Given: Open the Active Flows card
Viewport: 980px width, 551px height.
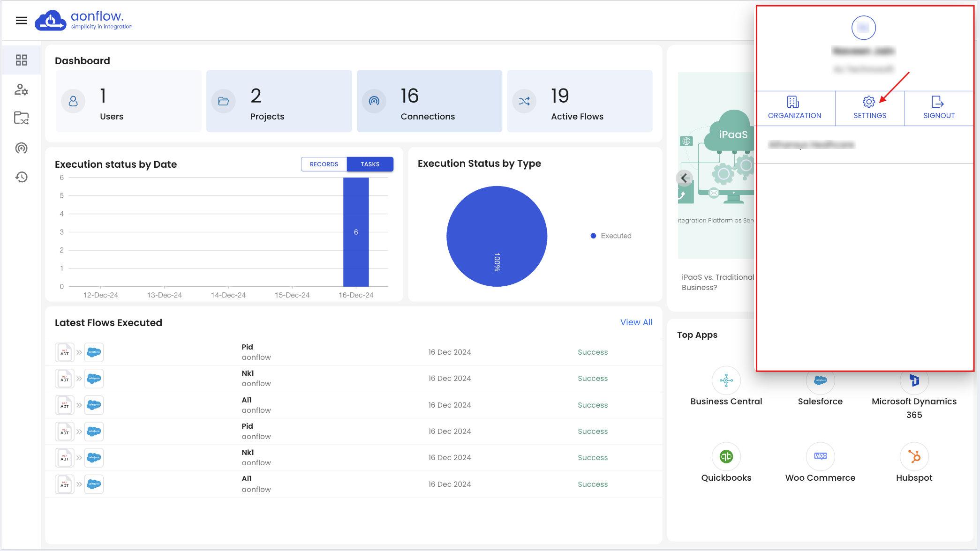Looking at the screenshot, I should pos(579,101).
